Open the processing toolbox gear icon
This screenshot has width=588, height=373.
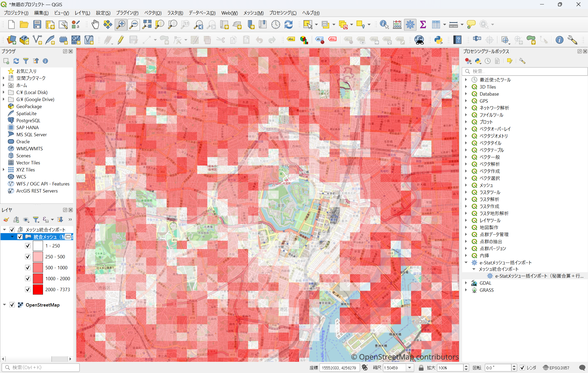click(x=410, y=24)
